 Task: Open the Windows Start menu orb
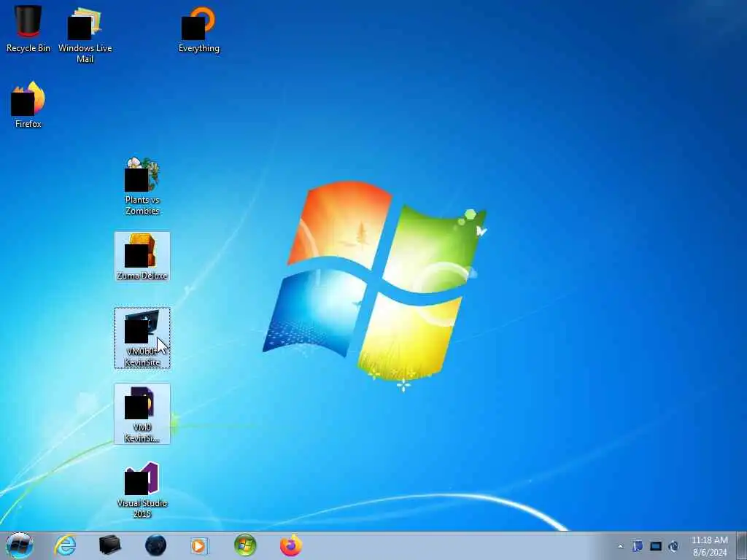tap(19, 545)
